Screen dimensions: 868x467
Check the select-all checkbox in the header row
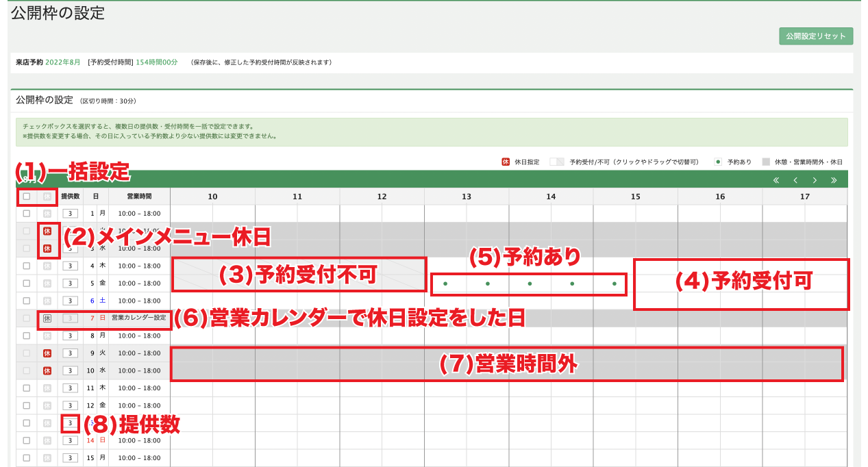27,197
